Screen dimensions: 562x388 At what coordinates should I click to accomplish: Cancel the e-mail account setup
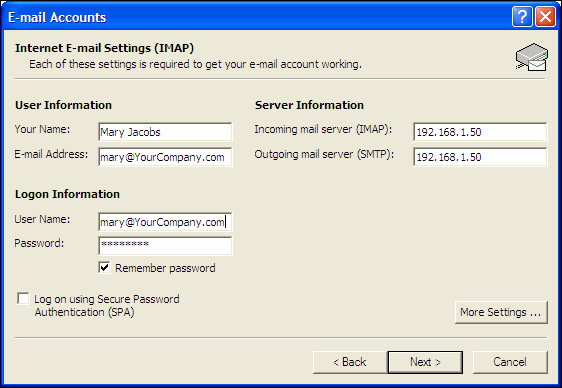pos(510,362)
